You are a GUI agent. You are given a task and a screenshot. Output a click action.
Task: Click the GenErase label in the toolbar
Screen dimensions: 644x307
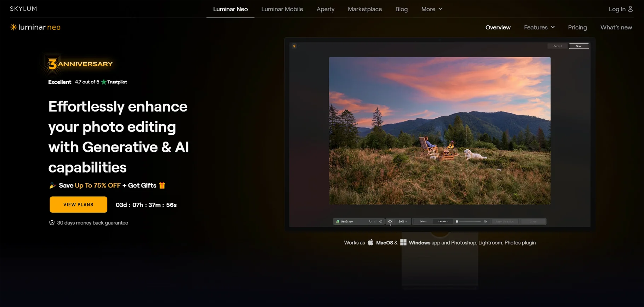click(x=347, y=221)
